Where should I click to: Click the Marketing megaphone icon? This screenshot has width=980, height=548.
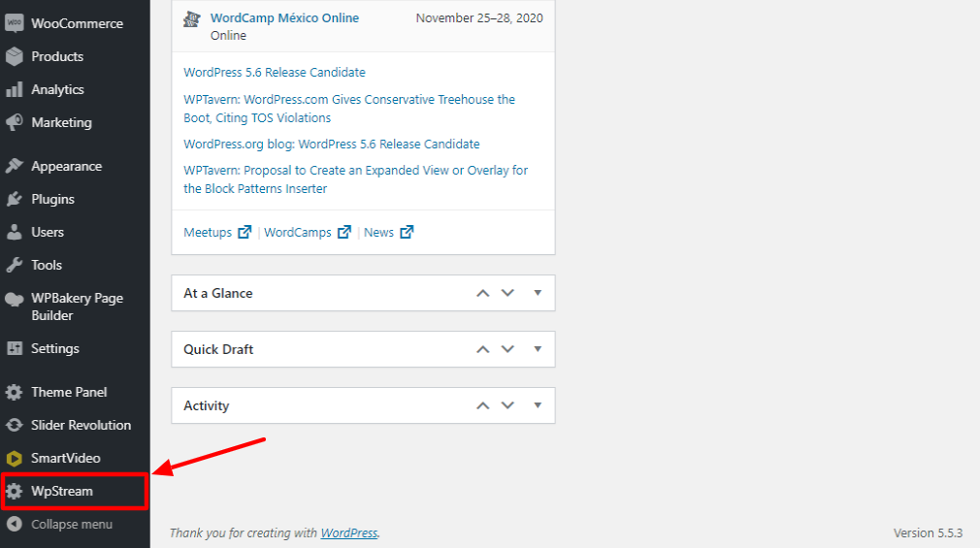pos(14,122)
